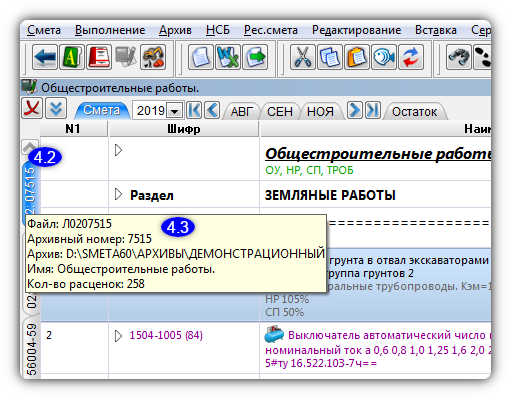Click the ОУ, НР, СП, ТРОБ text
This screenshot has width=511, height=399.
pos(309,170)
